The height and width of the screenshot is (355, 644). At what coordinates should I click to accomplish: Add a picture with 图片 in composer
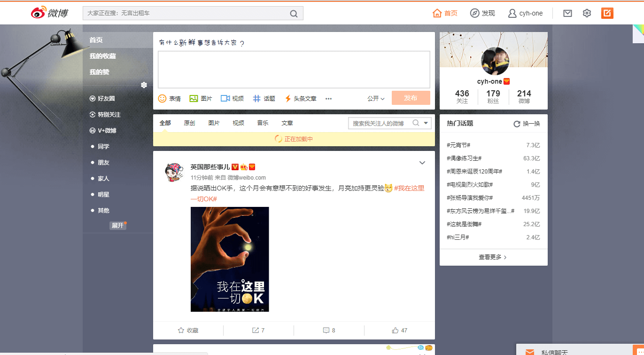point(201,99)
